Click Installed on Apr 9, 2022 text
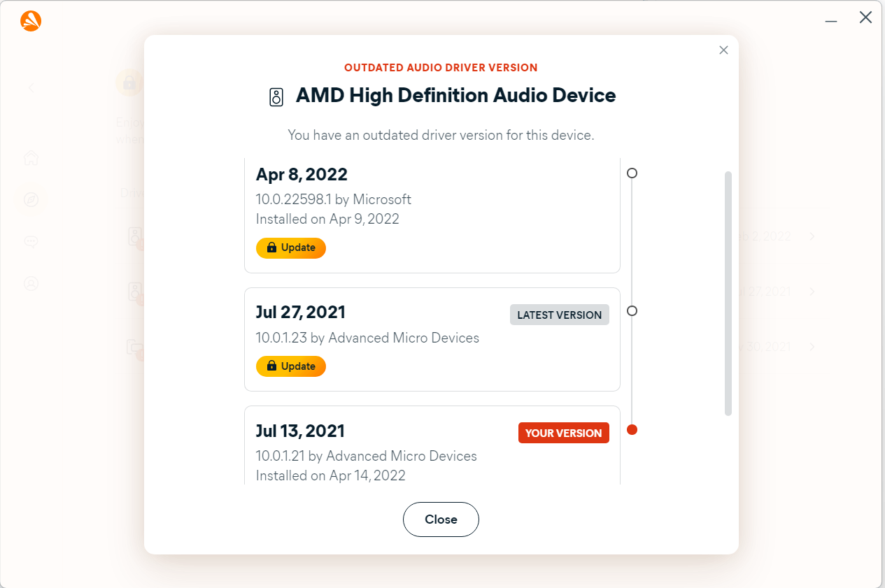The width and height of the screenshot is (885, 588). coord(327,219)
